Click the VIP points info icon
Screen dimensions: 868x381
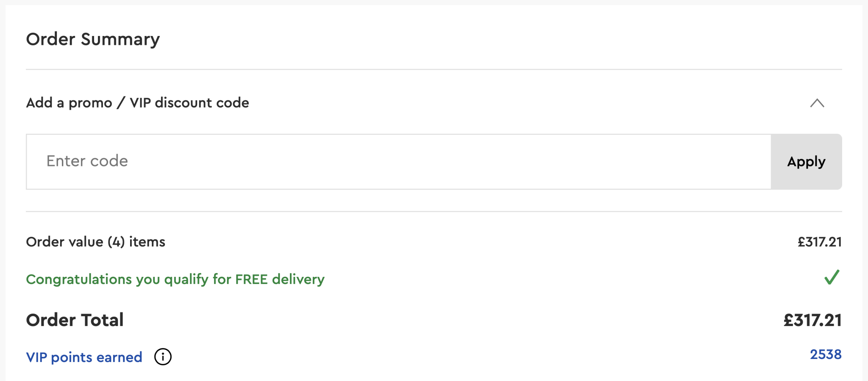[x=163, y=357]
